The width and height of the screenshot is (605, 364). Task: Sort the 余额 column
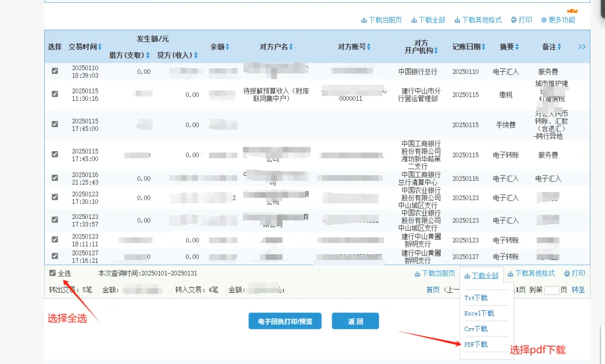click(x=229, y=47)
